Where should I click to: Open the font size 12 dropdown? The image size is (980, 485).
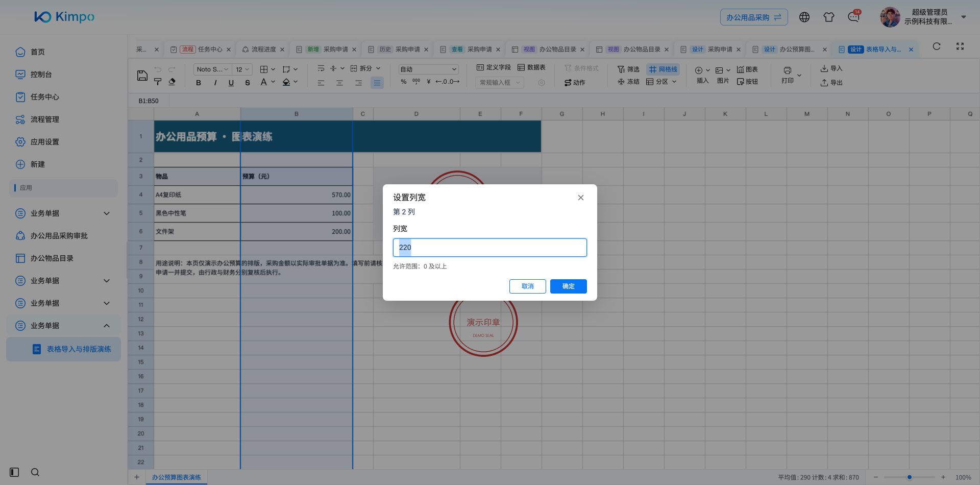pos(242,69)
